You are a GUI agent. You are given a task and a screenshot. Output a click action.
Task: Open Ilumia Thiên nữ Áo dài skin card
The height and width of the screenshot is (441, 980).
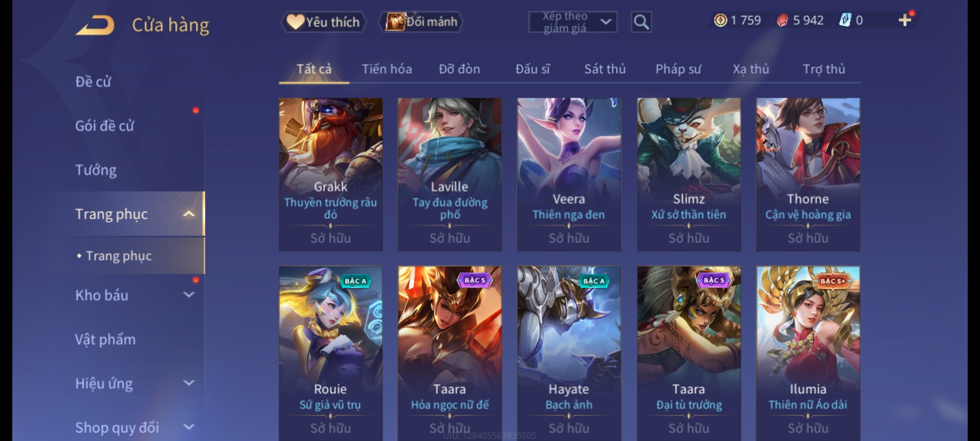[808, 354]
